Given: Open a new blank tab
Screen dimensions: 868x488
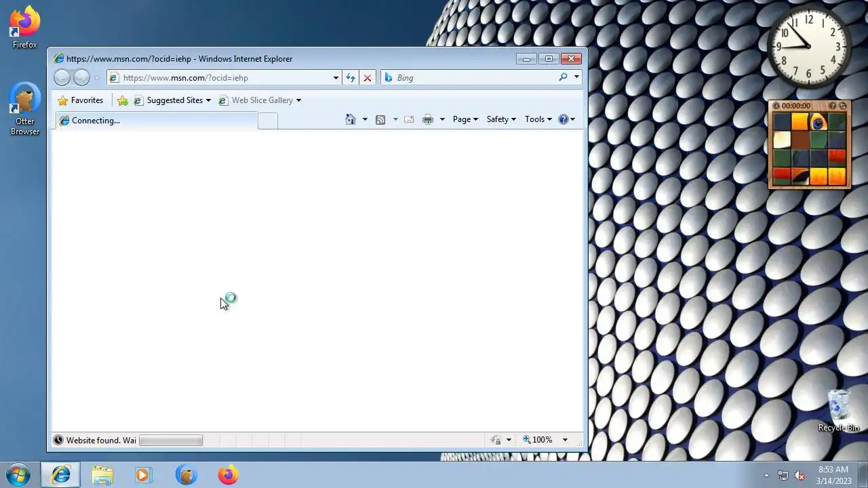Looking at the screenshot, I should (x=268, y=121).
